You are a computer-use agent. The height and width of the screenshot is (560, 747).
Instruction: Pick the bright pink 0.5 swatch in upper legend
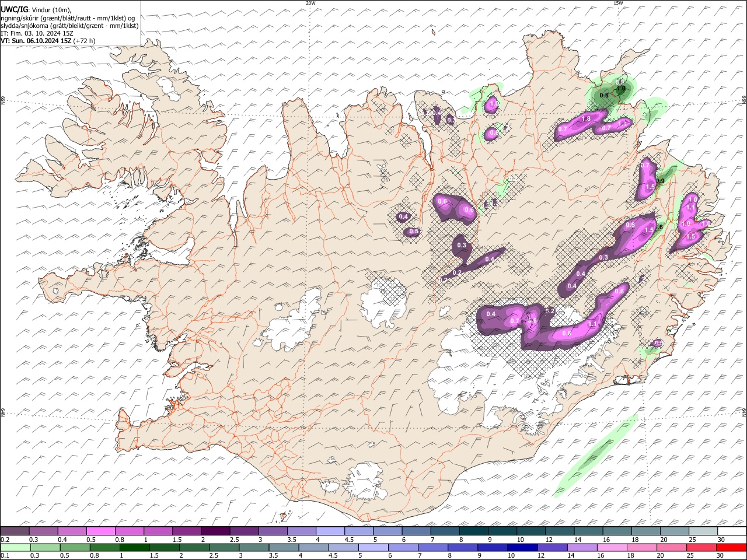[x=100, y=531]
